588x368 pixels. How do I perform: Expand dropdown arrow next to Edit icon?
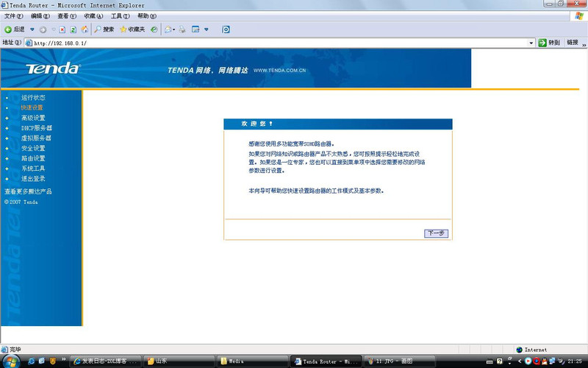207,29
